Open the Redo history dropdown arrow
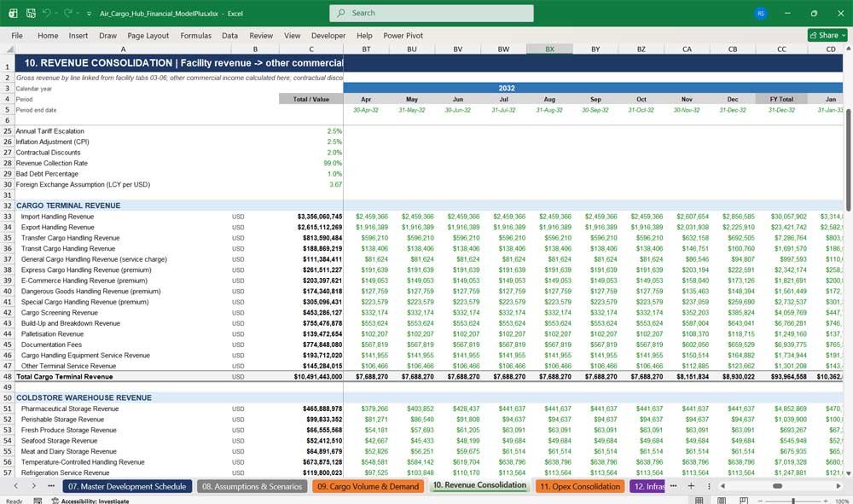853x504 pixels. 77,14
